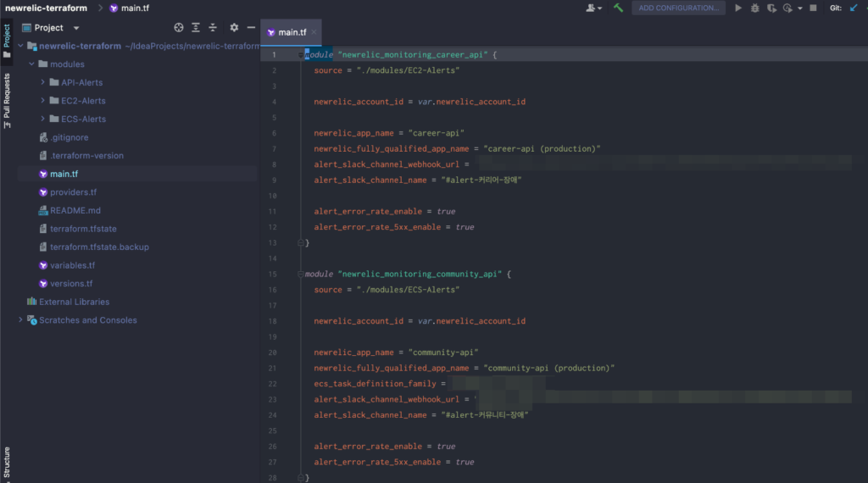The image size is (868, 483).
Task: Open README.md file
Action: point(70,210)
